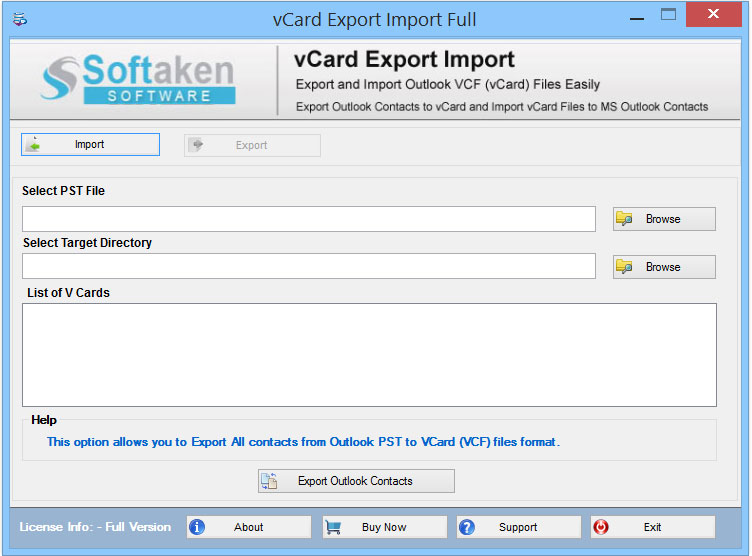Click the Import tab button
The image size is (752, 556).
click(x=90, y=144)
